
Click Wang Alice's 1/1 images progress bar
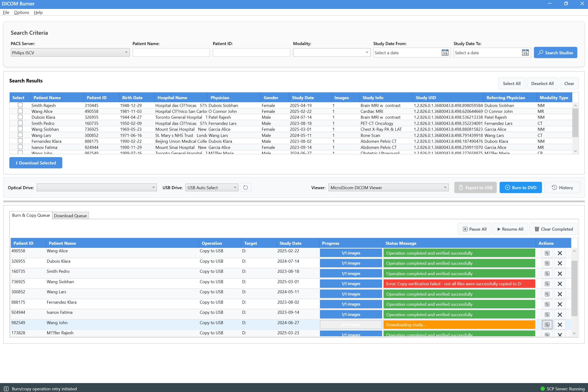(x=351, y=253)
